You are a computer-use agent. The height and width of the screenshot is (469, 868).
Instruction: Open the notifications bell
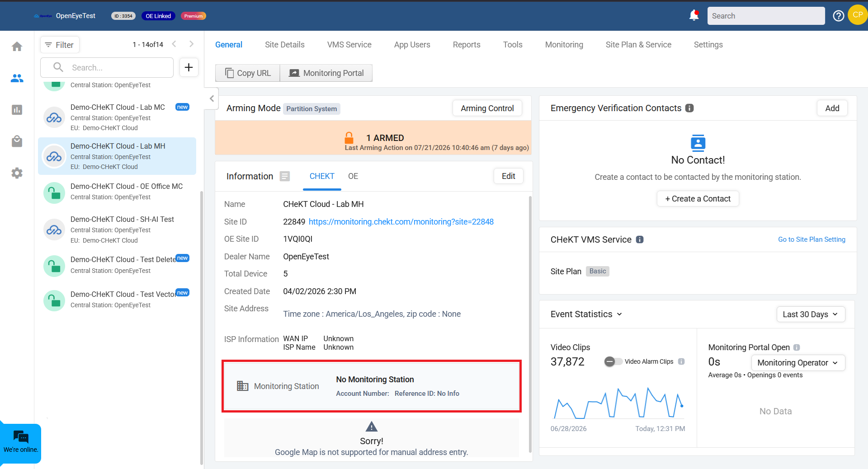tap(694, 16)
